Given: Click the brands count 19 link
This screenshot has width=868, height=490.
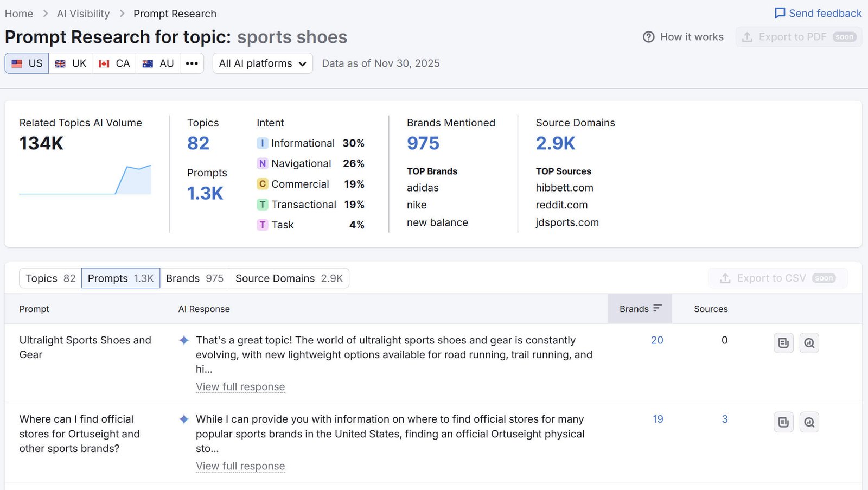Looking at the screenshot, I should (x=658, y=419).
